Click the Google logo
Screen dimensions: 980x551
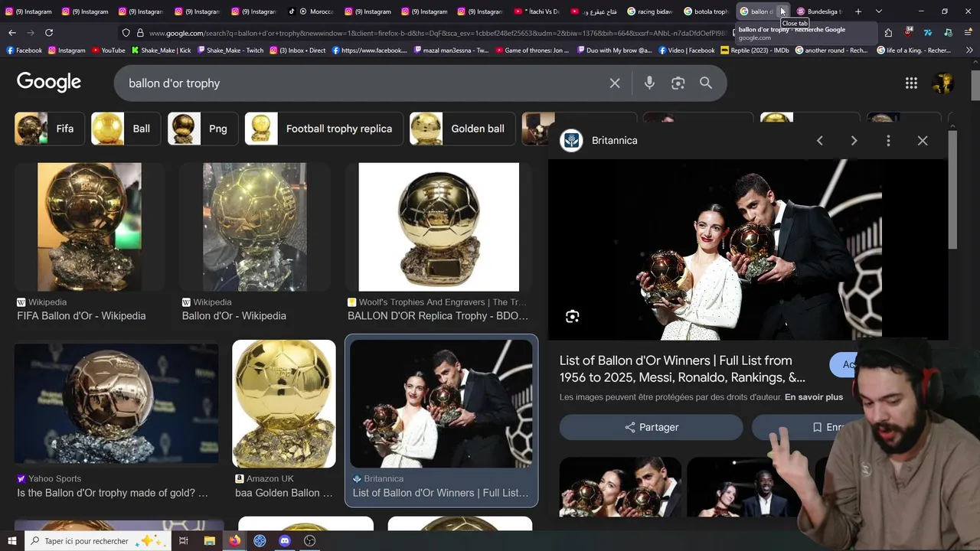coord(49,83)
